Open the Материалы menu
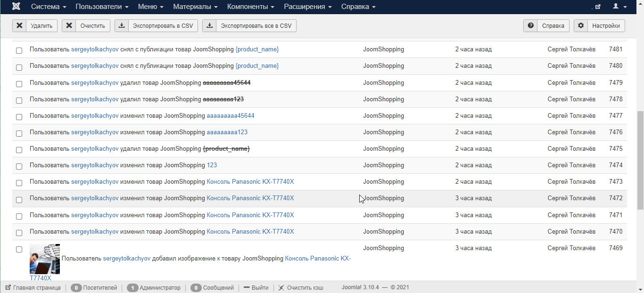This screenshot has width=644, height=293. click(195, 7)
